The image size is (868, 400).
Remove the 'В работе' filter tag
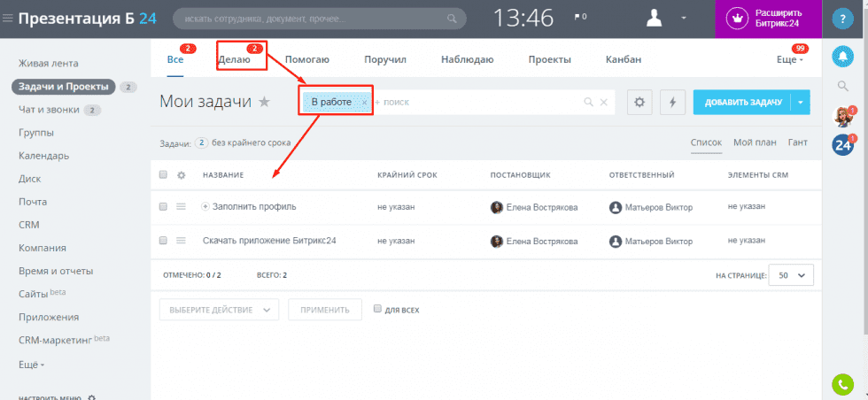[x=364, y=103]
